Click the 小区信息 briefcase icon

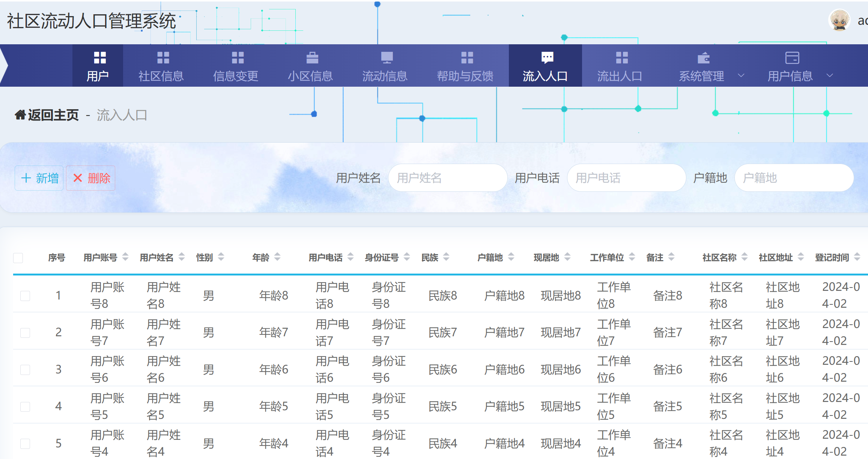(x=312, y=58)
